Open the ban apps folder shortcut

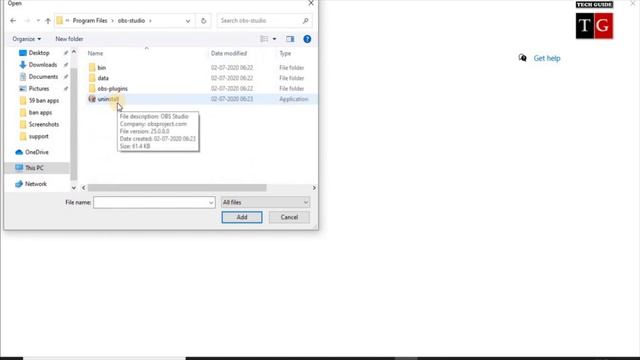point(40,112)
